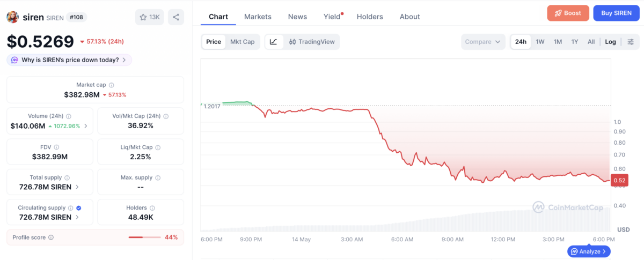Open the Markets tab
Viewport: 644px width, 260px height.
coord(258,17)
